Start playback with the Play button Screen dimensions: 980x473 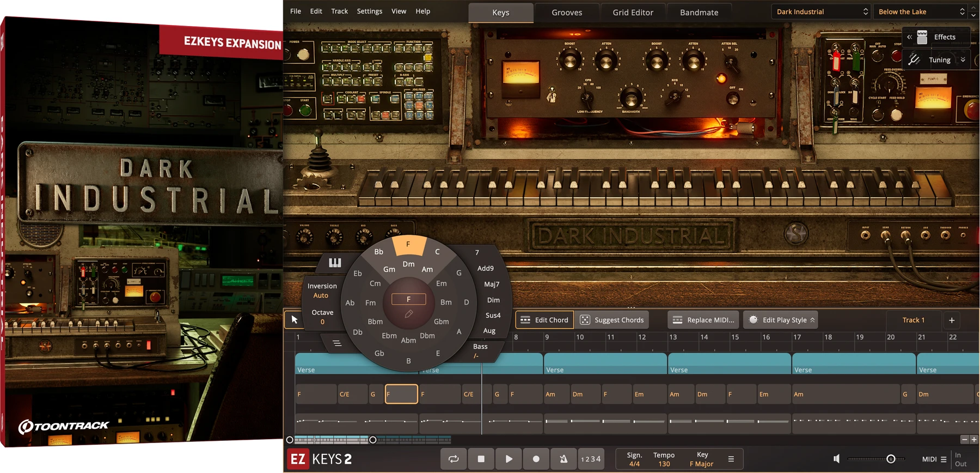[x=509, y=459]
